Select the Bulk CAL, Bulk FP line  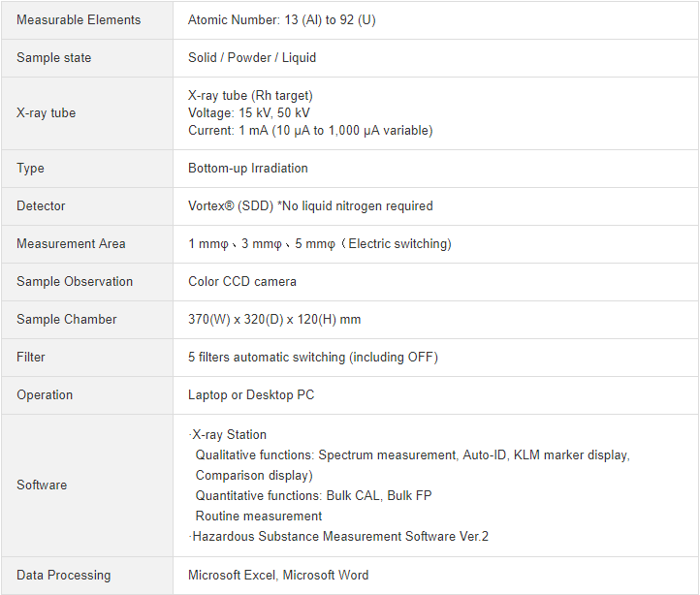coord(313,495)
